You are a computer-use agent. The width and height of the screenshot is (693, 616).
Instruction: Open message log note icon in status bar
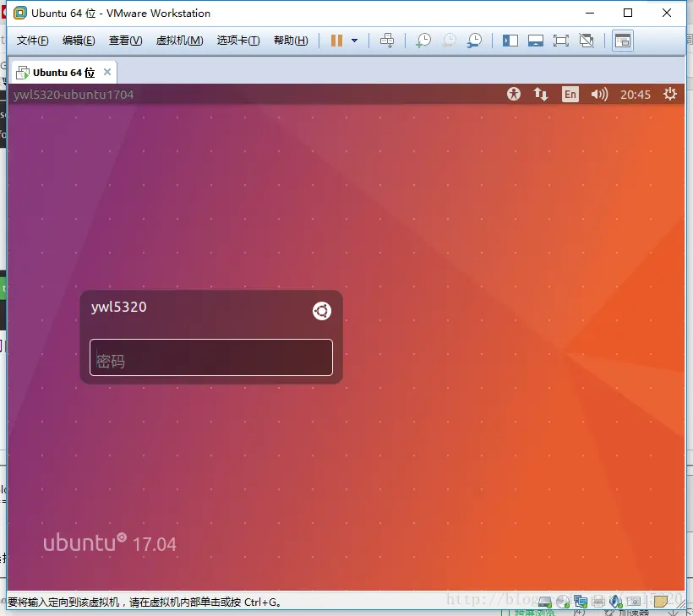coord(661,602)
